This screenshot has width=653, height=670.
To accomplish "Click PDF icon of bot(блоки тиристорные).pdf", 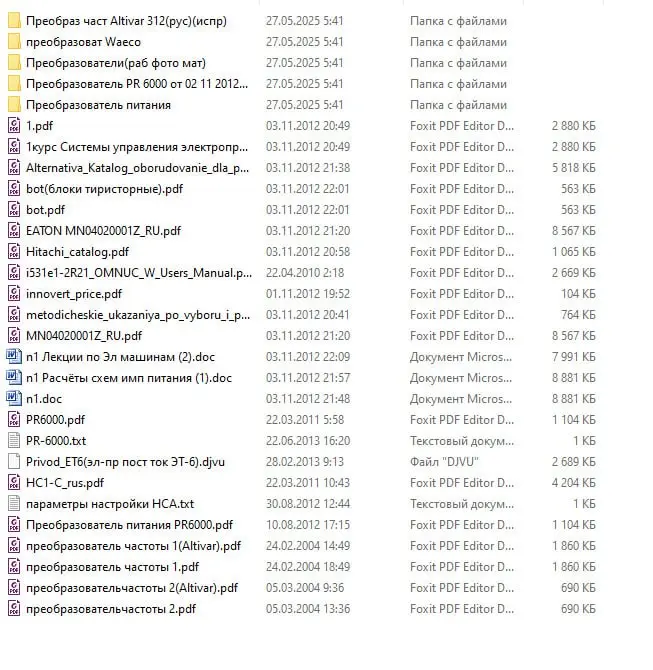I will (14, 188).
